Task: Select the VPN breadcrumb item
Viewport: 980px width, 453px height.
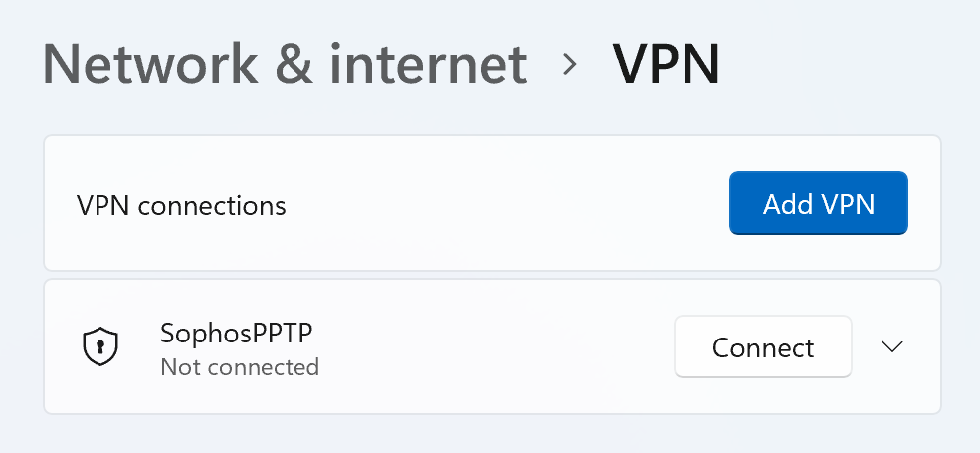Action: click(666, 64)
